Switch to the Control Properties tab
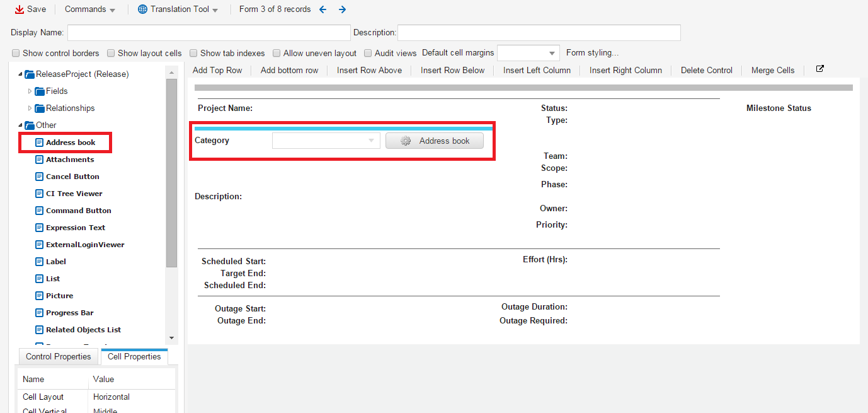The width and height of the screenshot is (868, 413). tap(58, 356)
